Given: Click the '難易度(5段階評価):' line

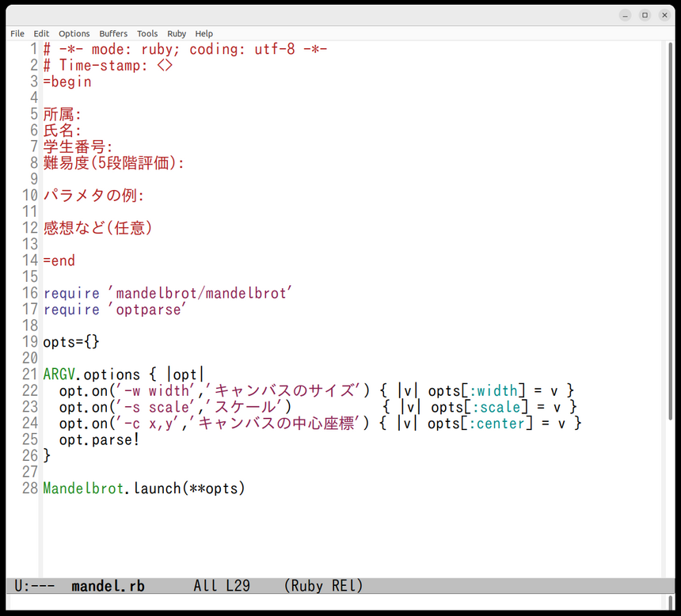Looking at the screenshot, I should click(x=114, y=163).
